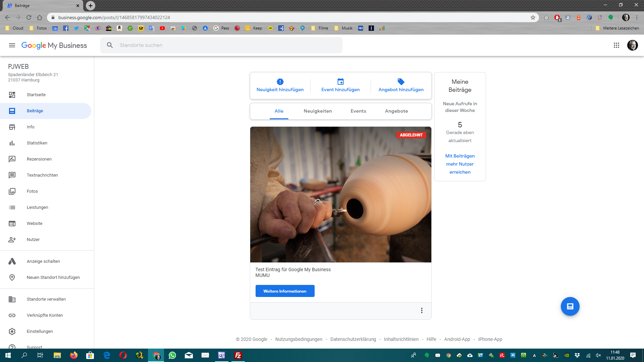The image size is (644, 362).
Task: Open a new Chrome tab
Action: pos(91,6)
